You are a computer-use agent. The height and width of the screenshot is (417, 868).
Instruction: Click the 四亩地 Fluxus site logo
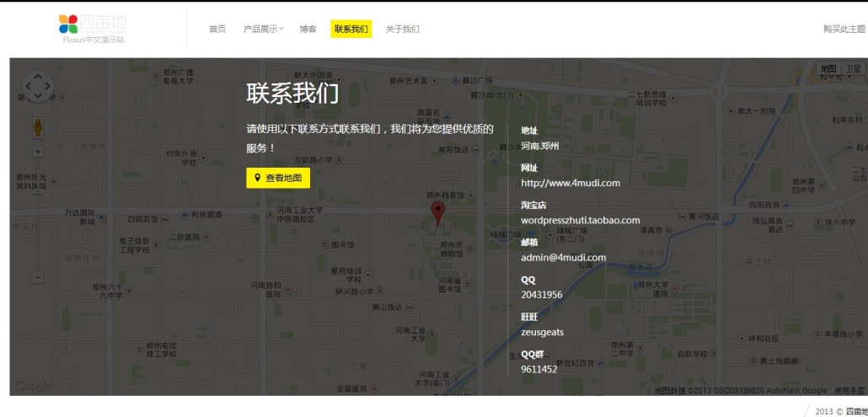click(94, 29)
